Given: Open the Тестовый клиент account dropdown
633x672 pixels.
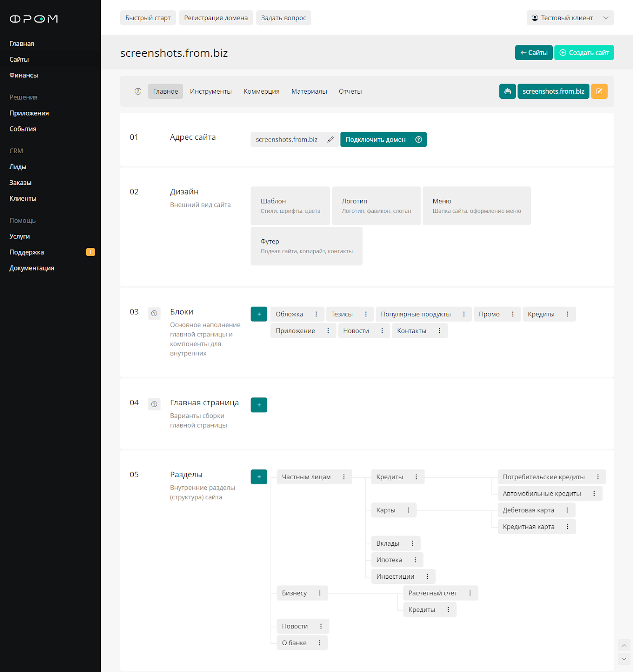Looking at the screenshot, I should [570, 18].
